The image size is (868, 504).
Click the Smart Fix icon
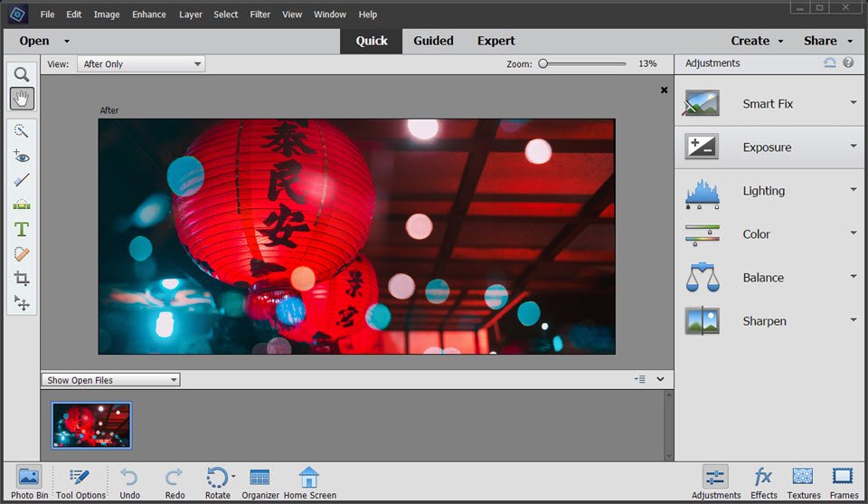click(x=702, y=103)
